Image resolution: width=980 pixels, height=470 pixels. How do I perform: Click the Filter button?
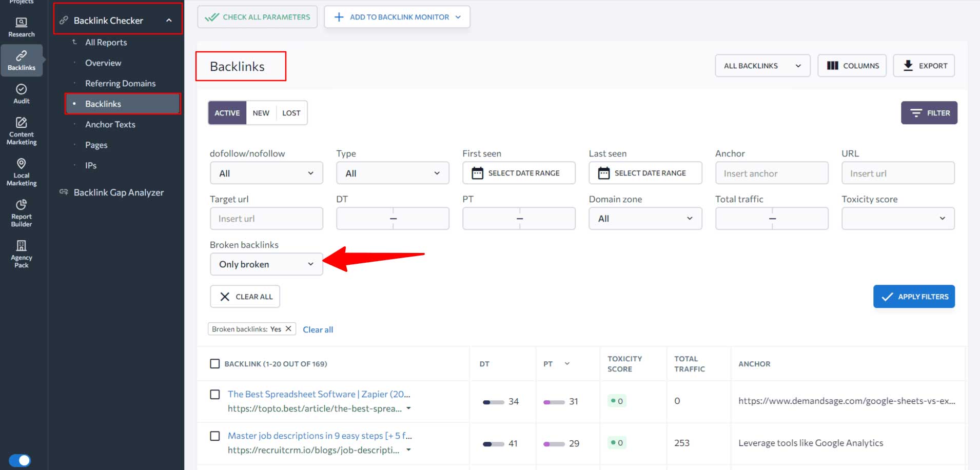[929, 113]
